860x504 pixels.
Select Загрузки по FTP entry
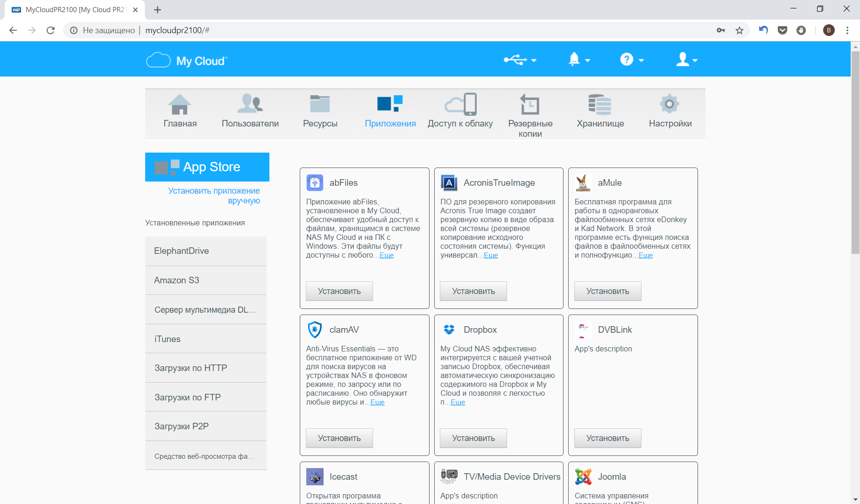206,398
